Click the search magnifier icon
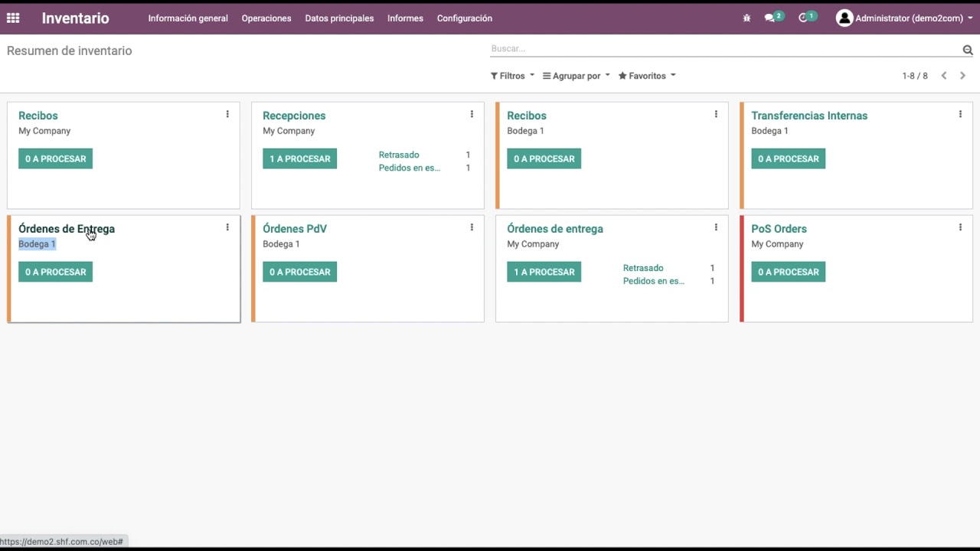This screenshot has width=980, height=551. tap(968, 50)
